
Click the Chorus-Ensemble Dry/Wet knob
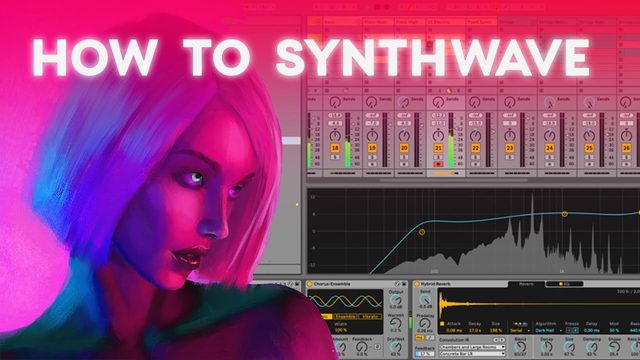[395, 347]
